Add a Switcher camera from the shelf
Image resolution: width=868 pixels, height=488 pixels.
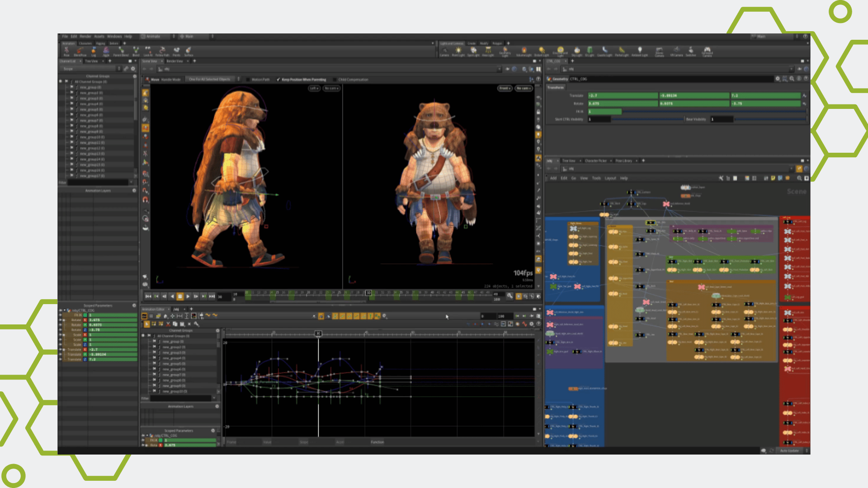(691, 52)
